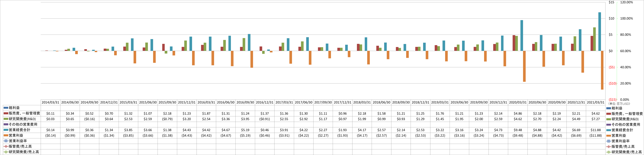Click the tallest teal bar for 2021/03/31

pos(600,32)
